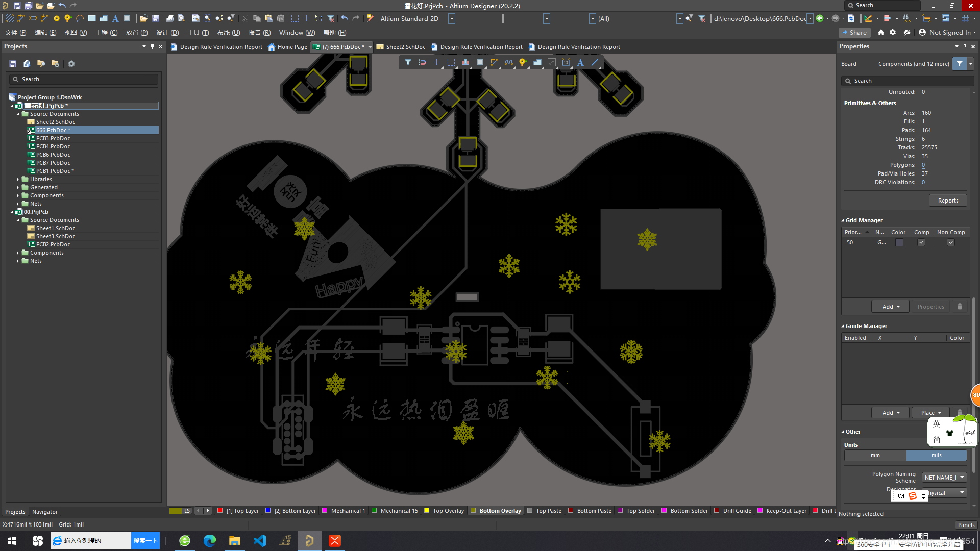The width and height of the screenshot is (980, 551).
Task: Select mils units color swatch in Other panel
Action: click(x=936, y=456)
